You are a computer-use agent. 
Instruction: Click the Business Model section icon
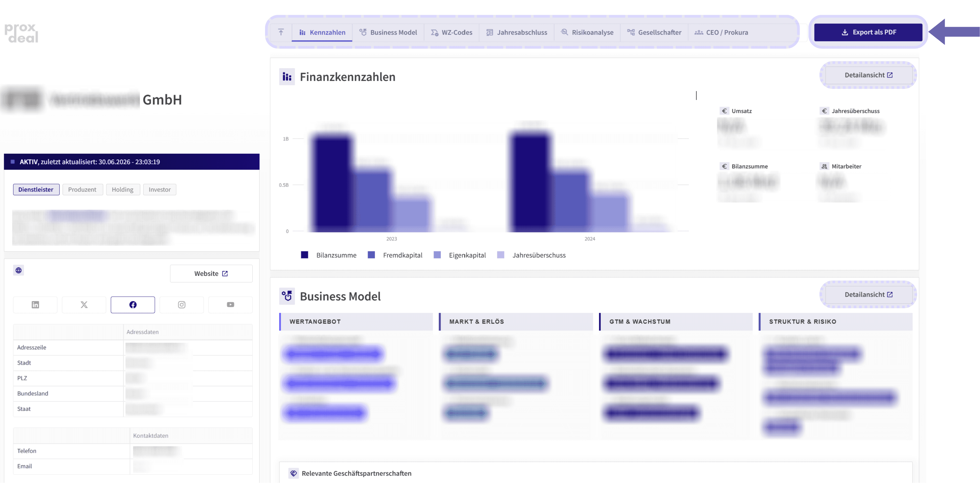[287, 296]
